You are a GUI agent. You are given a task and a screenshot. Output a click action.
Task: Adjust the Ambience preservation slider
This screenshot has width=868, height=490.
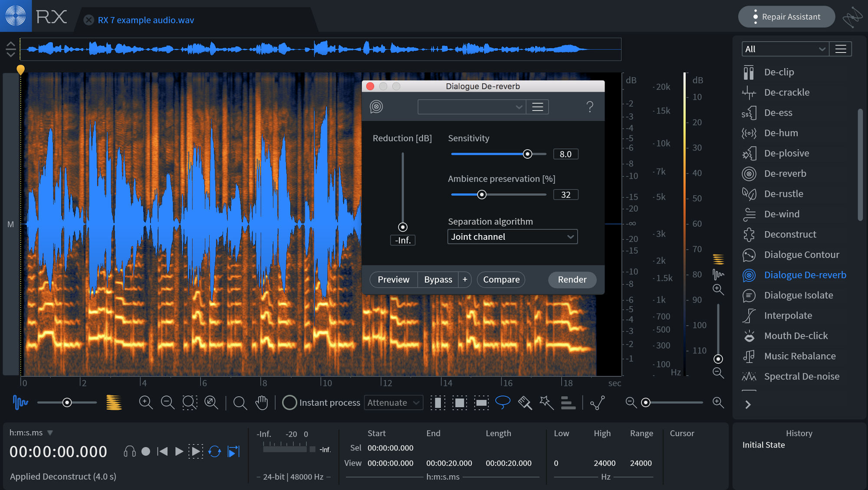click(x=482, y=195)
